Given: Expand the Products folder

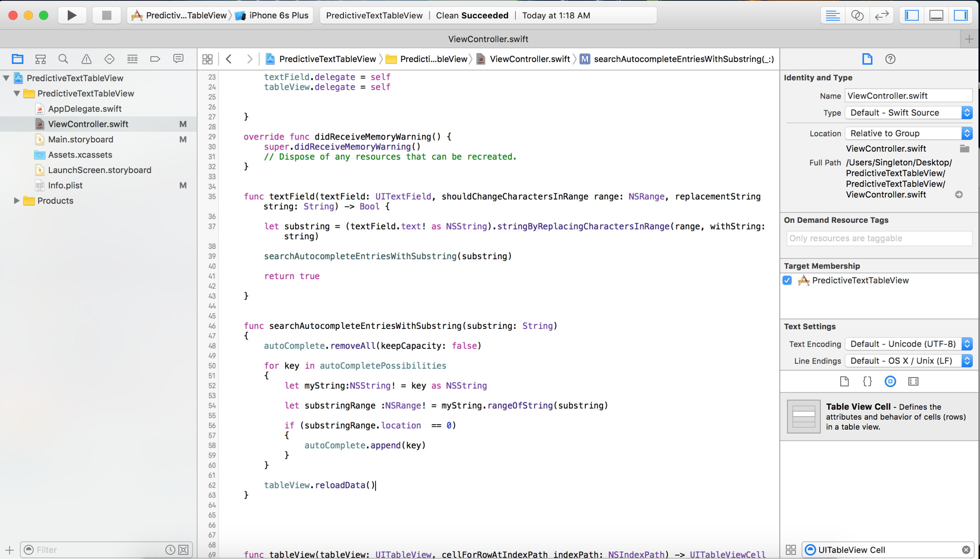Looking at the screenshot, I should [16, 201].
